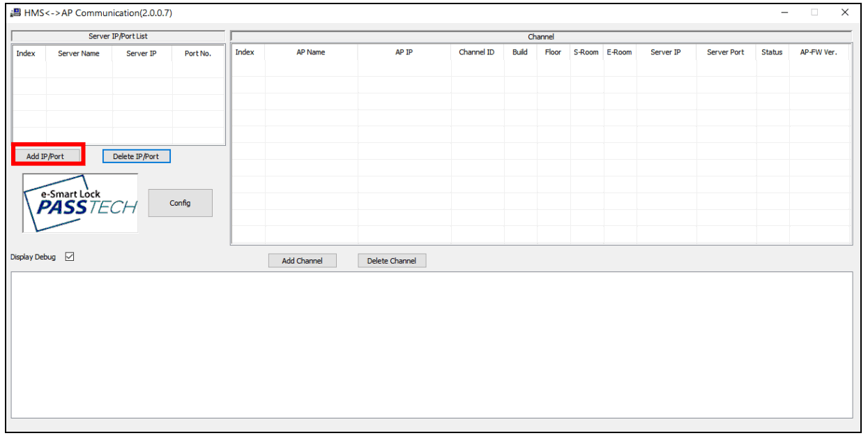This screenshot has width=868, height=438.
Task: Click the Floor column header
Action: [x=553, y=52]
